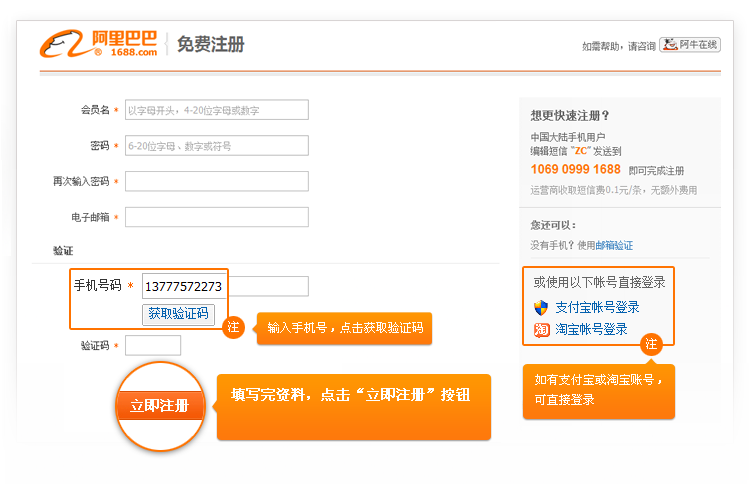
Task: Focus the 验证码 verification code field
Action: (x=153, y=345)
